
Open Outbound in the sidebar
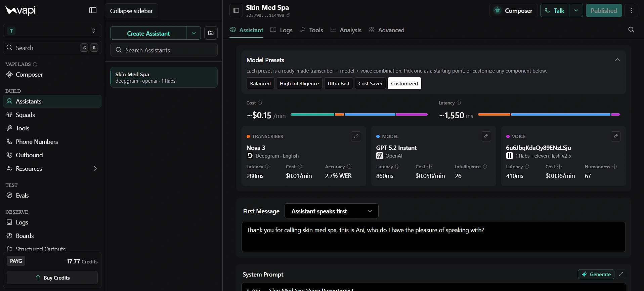(52, 155)
